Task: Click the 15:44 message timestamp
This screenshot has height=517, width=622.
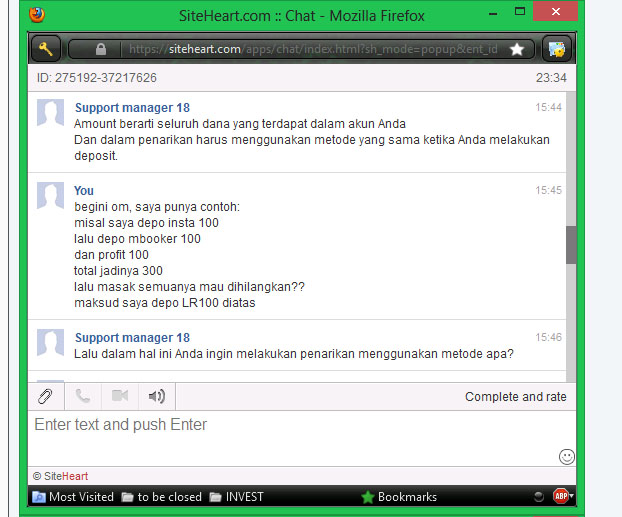Action: coord(549,107)
